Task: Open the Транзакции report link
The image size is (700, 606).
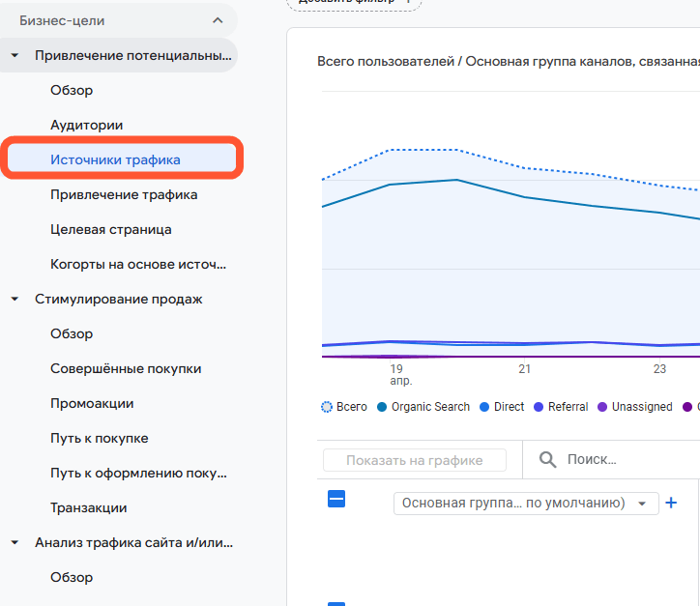Action: click(x=89, y=508)
